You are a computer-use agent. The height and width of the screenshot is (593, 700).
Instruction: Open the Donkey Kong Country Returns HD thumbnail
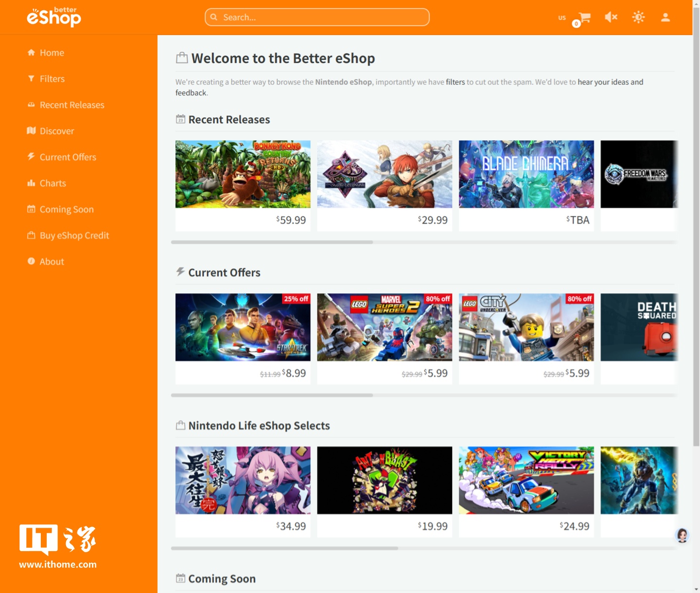pyautogui.click(x=243, y=174)
